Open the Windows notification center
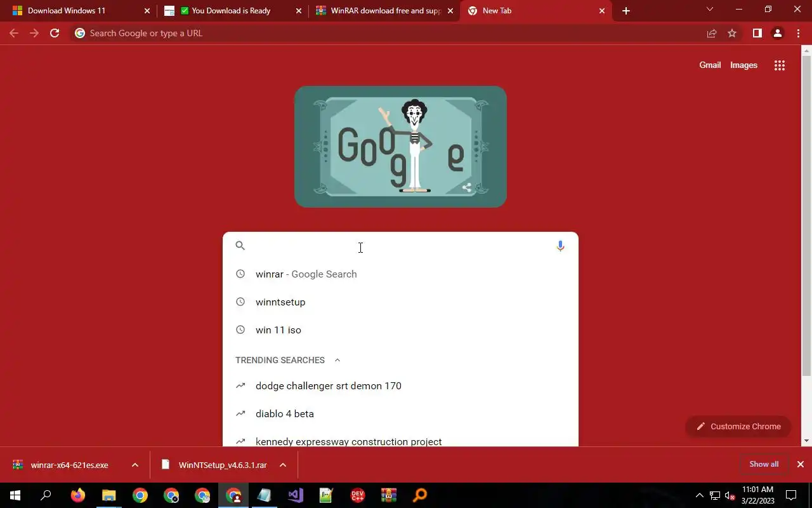Viewport: 812px width, 508px height. [791, 495]
